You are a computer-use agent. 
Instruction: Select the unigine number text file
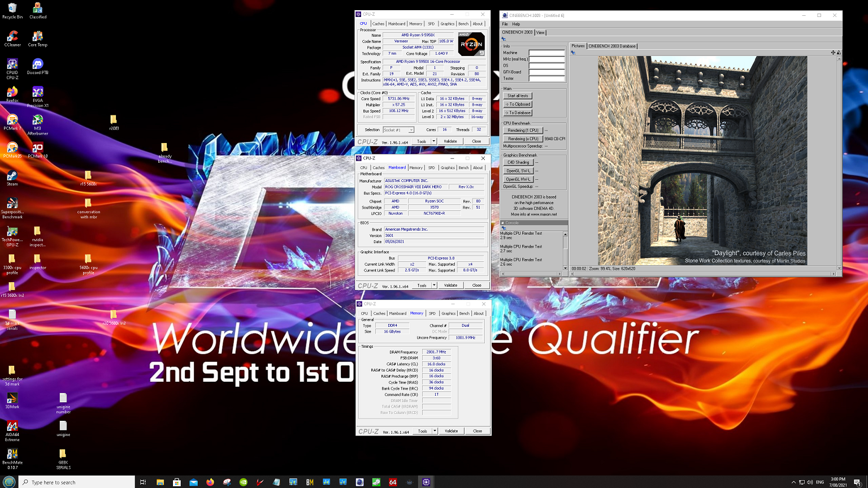(x=63, y=403)
